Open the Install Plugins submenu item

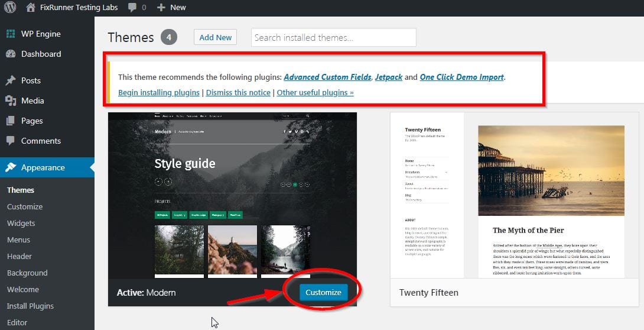pos(30,306)
